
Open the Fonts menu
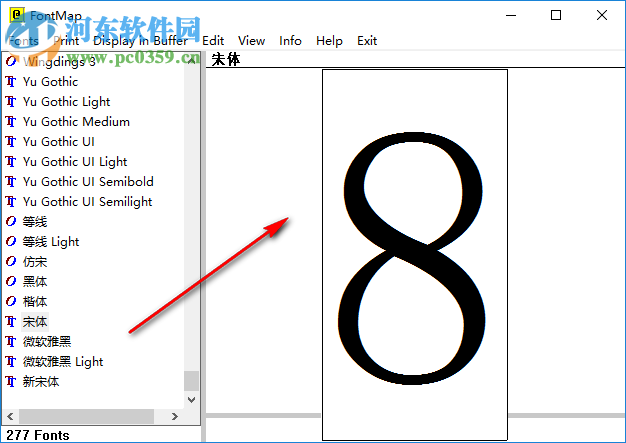click(24, 41)
